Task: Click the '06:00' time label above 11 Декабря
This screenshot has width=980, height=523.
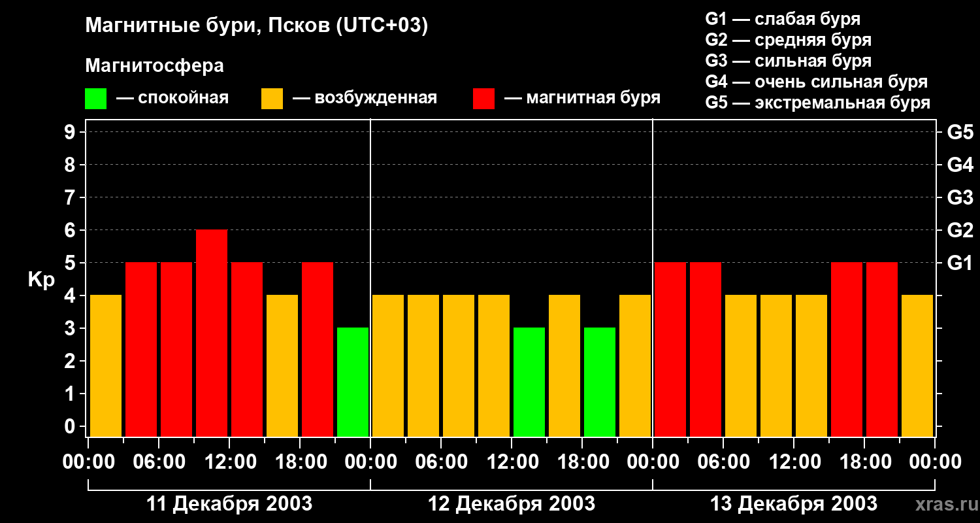Action: (x=159, y=462)
